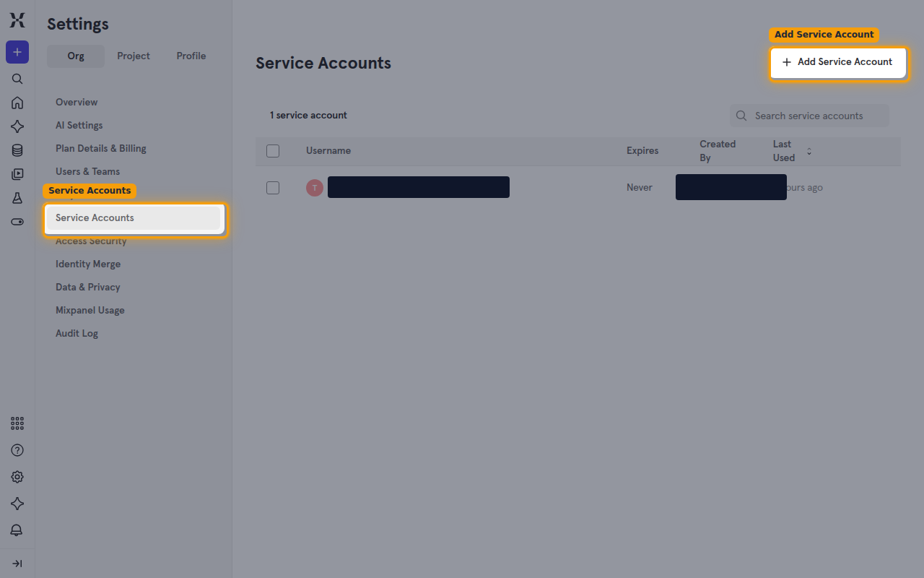The height and width of the screenshot is (578, 924).
Task: Switch to the Project tab
Action: click(x=134, y=56)
